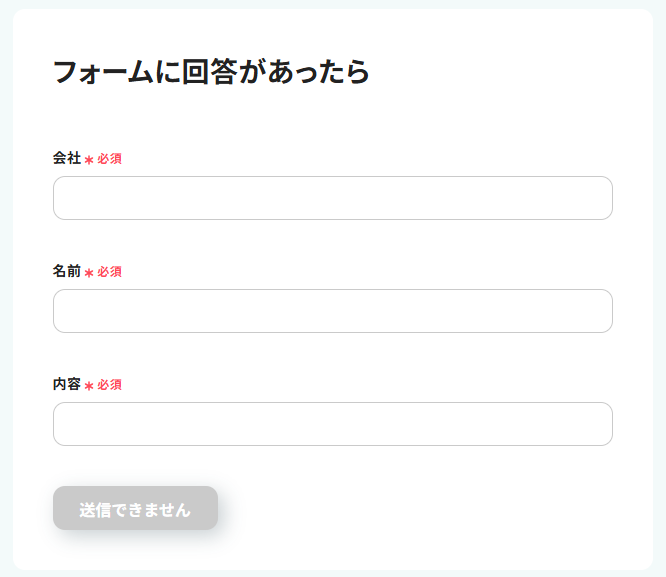Click the red asterisk beside 内容
This screenshot has width=666, height=577.
click(x=89, y=386)
